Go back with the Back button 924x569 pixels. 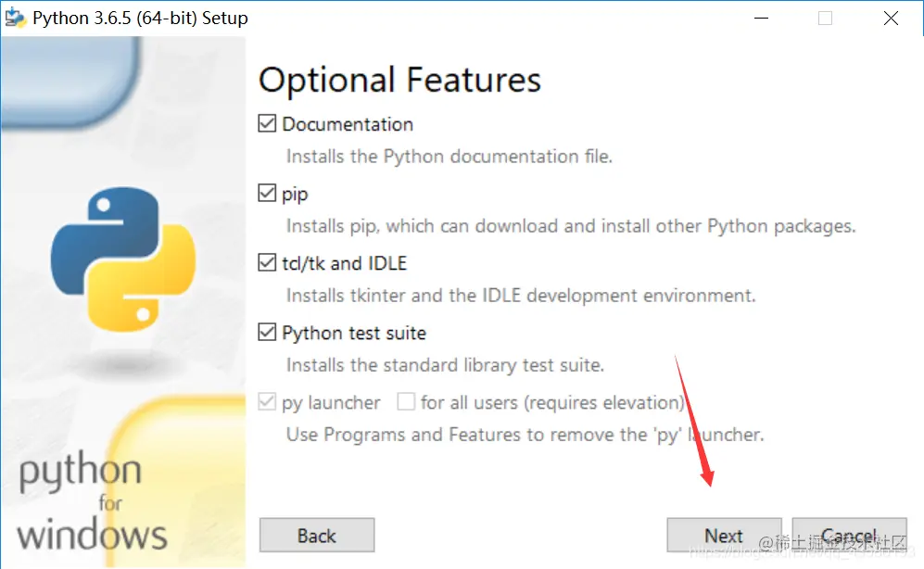coord(317,536)
